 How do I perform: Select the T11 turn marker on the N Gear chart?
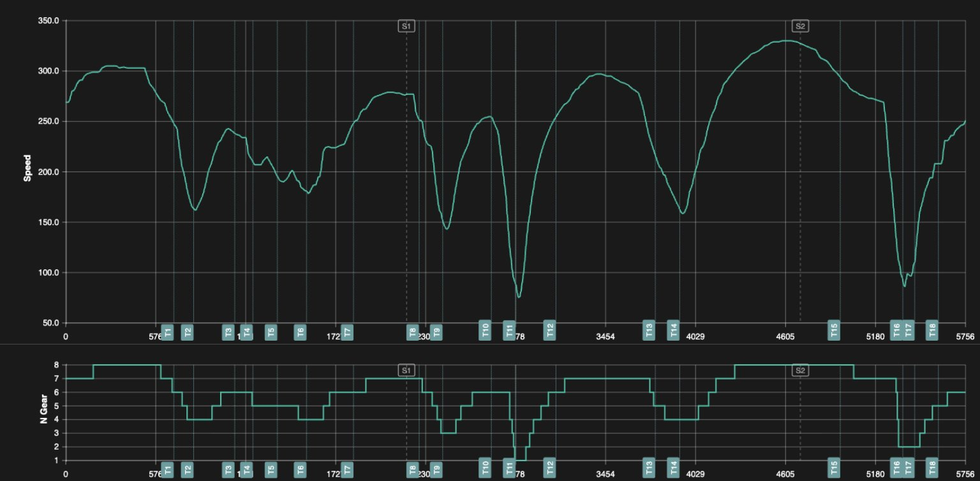point(509,468)
